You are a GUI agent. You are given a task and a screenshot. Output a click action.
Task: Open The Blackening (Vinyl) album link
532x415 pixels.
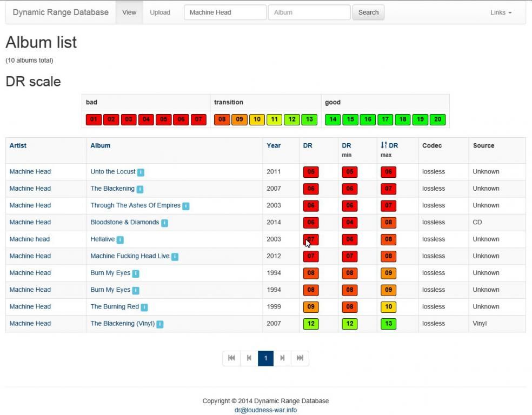coord(123,324)
